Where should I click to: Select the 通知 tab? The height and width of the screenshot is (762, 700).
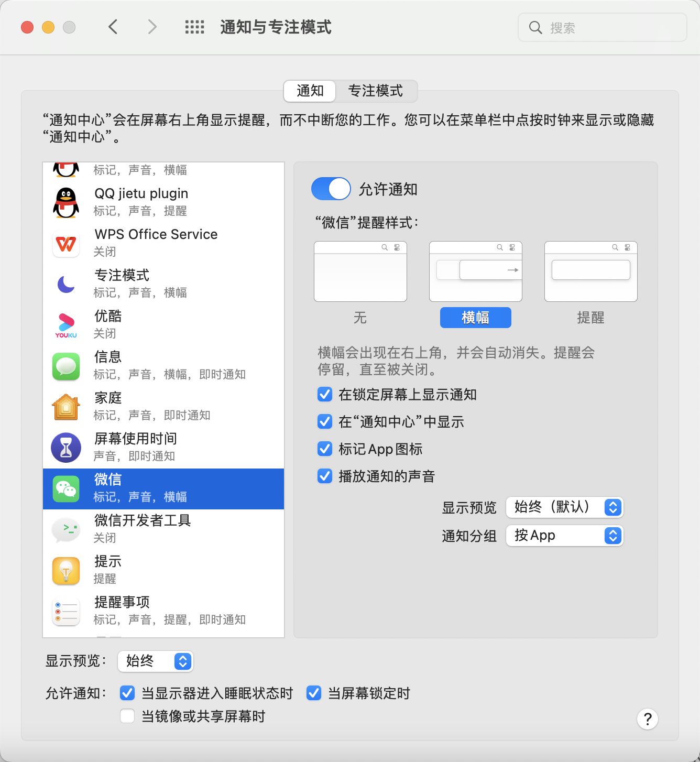(310, 91)
